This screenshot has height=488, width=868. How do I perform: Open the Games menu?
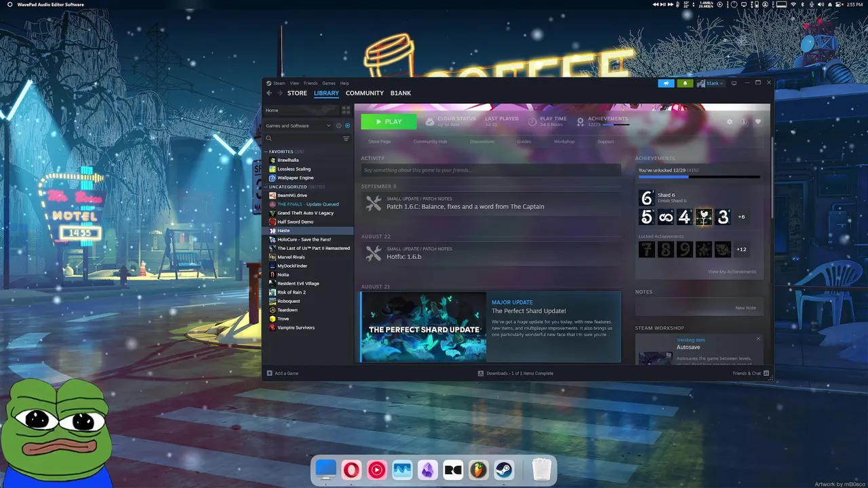(x=329, y=83)
